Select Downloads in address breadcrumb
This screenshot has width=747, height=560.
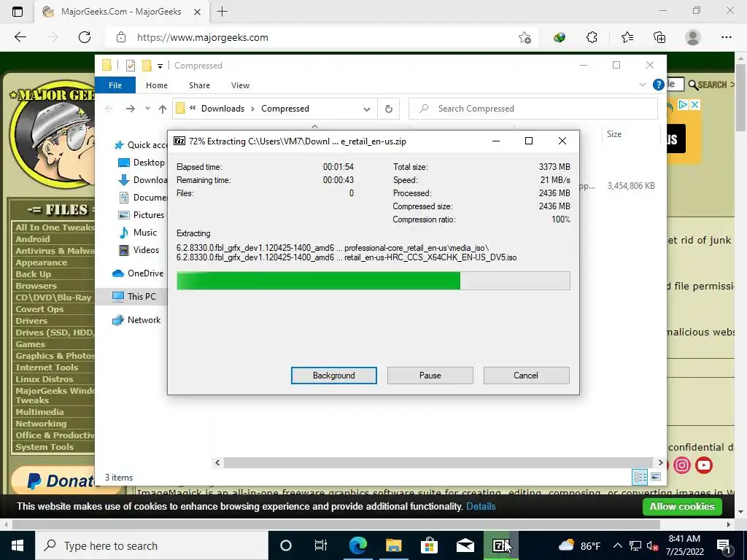(x=222, y=109)
